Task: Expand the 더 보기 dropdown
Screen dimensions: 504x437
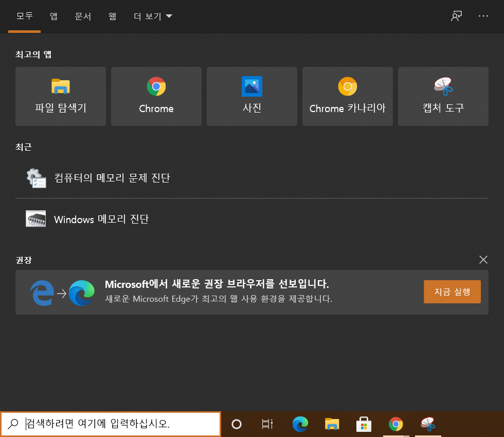Action: pyautogui.click(x=153, y=16)
